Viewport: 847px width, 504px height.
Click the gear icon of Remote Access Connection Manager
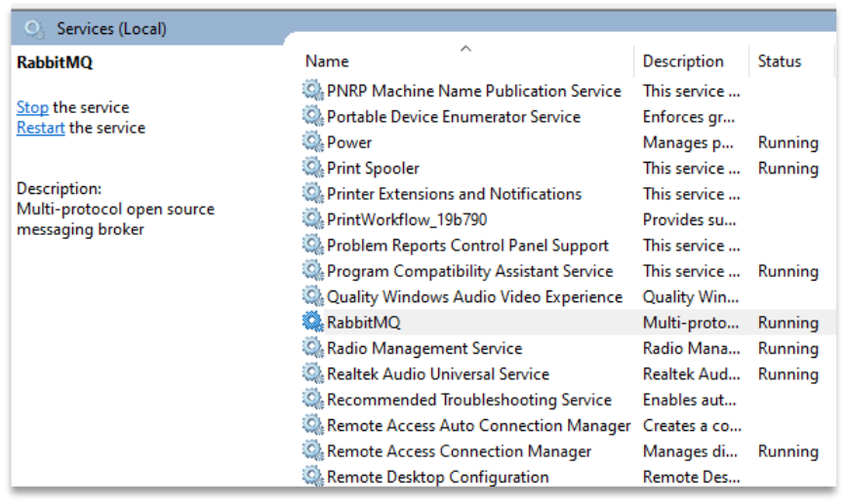(x=312, y=450)
